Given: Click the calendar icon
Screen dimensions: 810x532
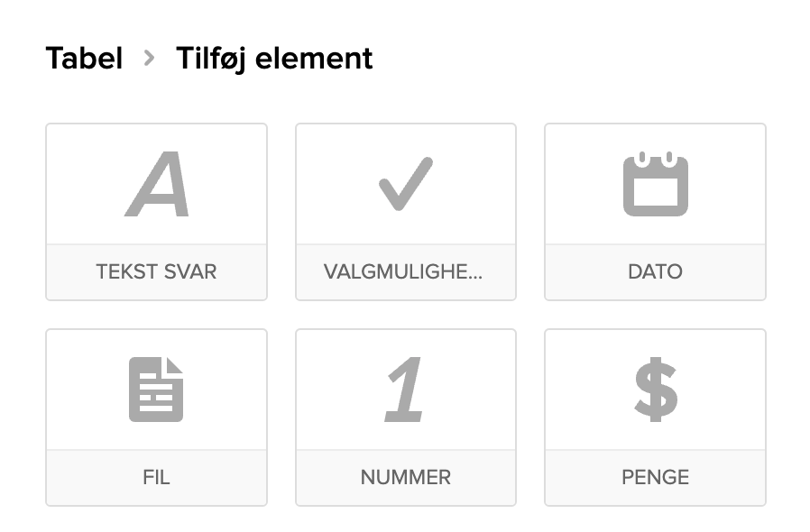Looking at the screenshot, I should pos(655,185).
